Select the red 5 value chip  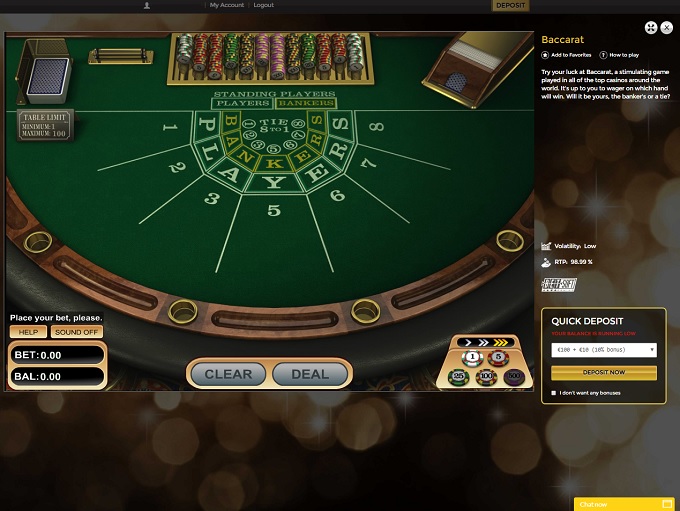coord(498,357)
